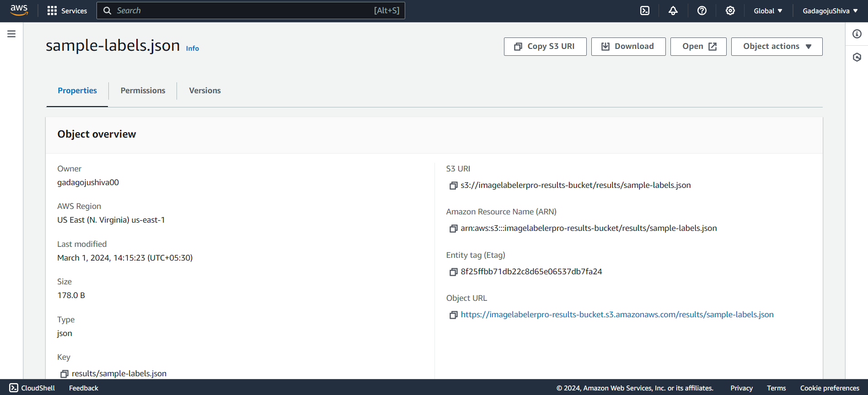
Task: Copy the ARN with its copy icon
Action: pos(453,229)
